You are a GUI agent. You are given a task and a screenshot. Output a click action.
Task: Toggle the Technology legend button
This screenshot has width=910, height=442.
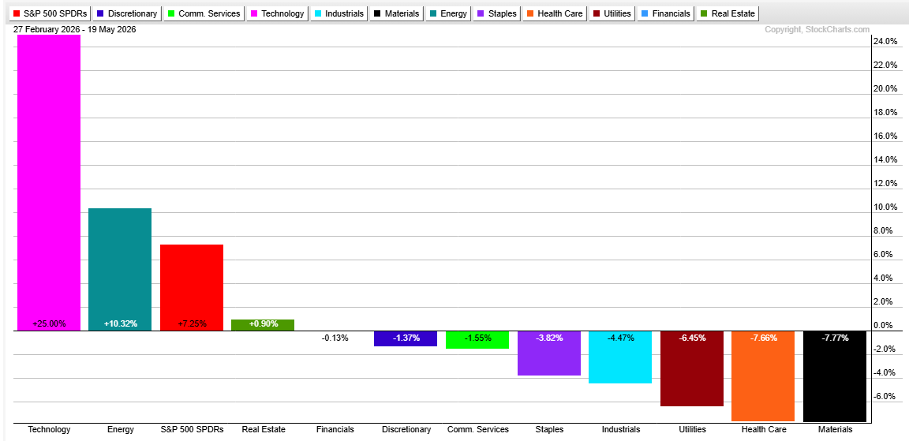[277, 13]
